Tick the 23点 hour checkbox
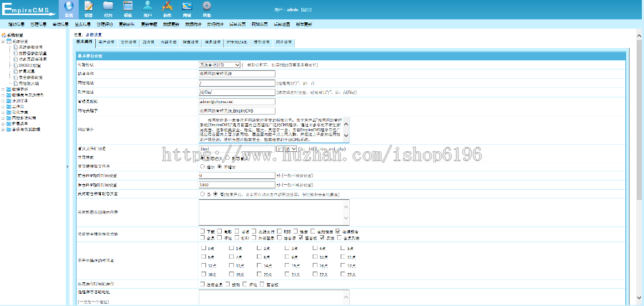 (x=343, y=274)
